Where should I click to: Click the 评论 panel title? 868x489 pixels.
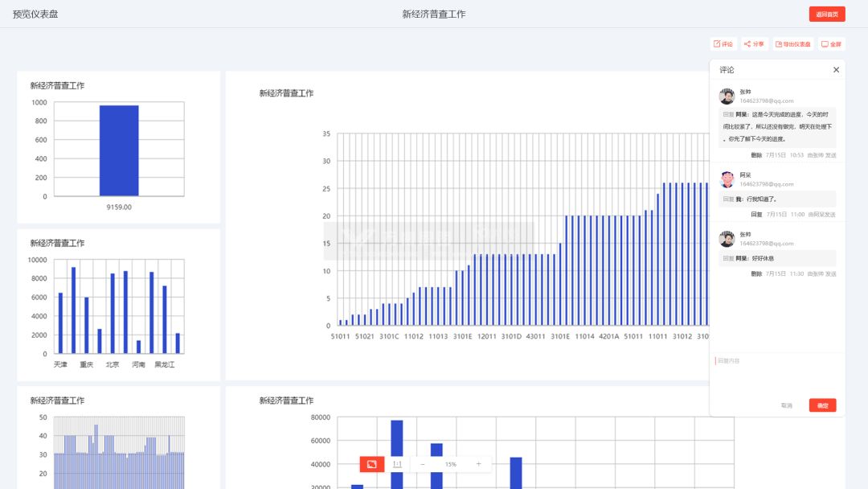(727, 70)
